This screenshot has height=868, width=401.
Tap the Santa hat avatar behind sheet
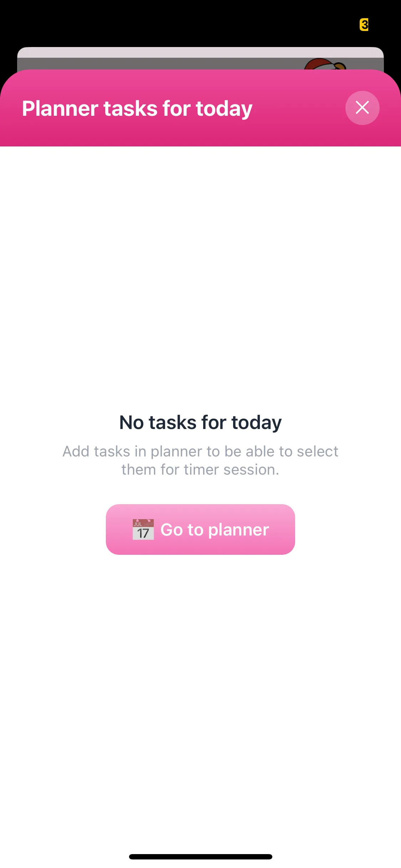coord(324,64)
